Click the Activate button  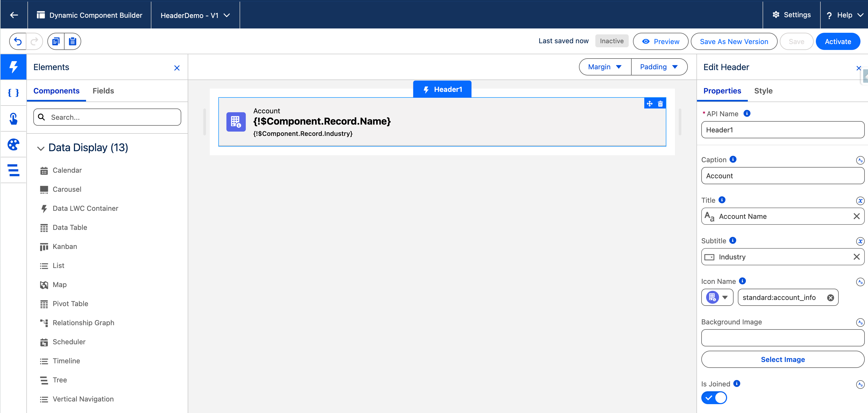pyautogui.click(x=838, y=41)
